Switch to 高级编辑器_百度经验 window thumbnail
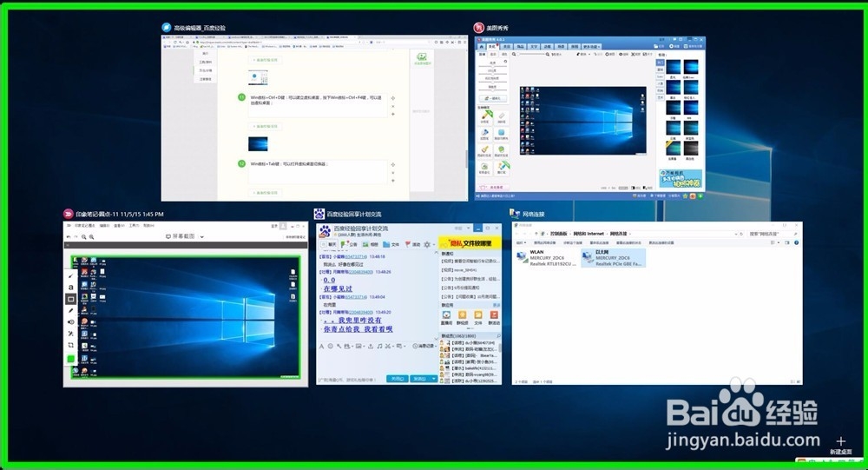Image resolution: width=868 pixels, height=470 pixels. click(x=314, y=117)
